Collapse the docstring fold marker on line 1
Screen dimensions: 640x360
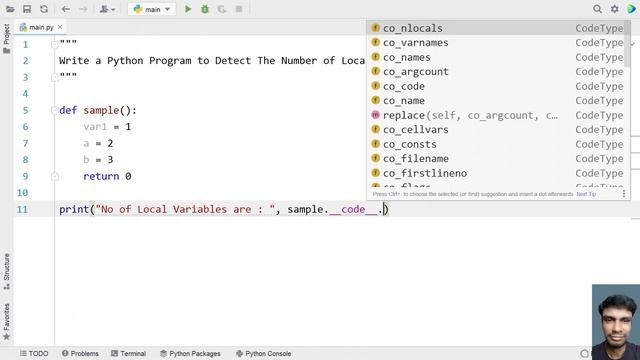(55, 44)
